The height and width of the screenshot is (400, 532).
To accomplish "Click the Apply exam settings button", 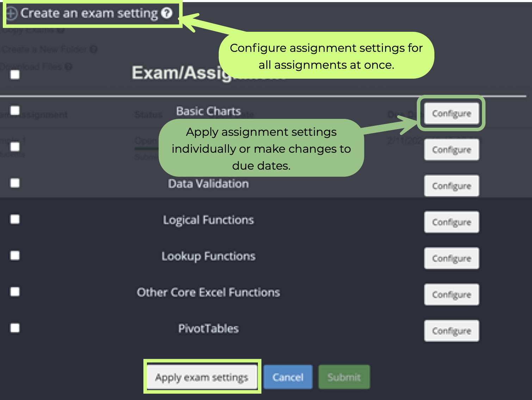I will 202,377.
